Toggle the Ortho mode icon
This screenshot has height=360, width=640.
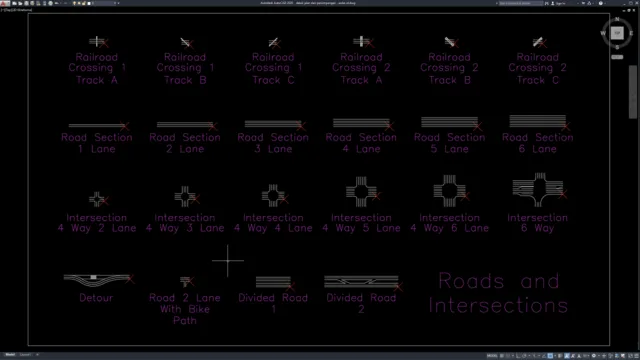[x=518, y=356]
